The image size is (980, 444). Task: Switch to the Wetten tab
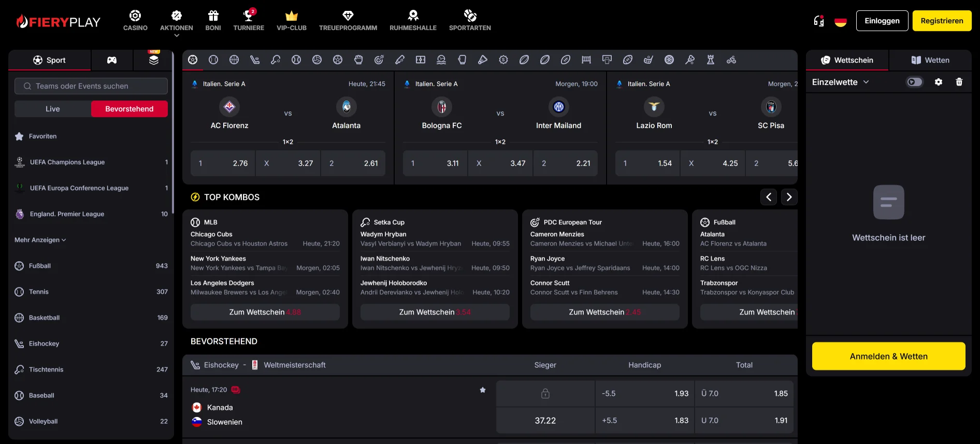pos(930,60)
